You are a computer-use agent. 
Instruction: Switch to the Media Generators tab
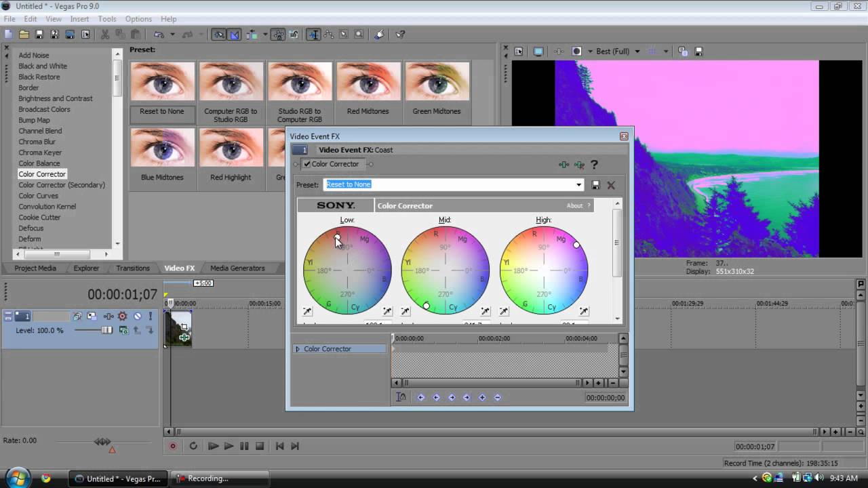pos(237,268)
